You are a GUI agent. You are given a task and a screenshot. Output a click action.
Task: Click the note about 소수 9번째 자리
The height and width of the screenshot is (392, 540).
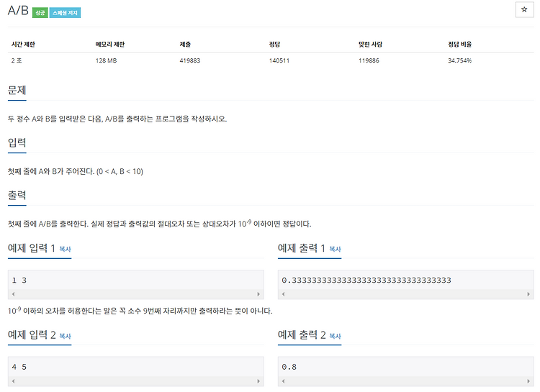tap(140, 311)
